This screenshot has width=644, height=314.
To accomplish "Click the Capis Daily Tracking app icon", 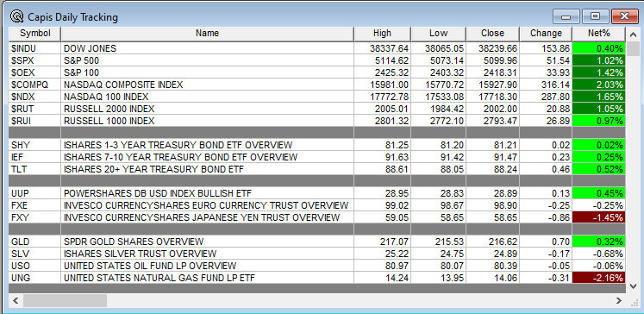I will pos(17,17).
